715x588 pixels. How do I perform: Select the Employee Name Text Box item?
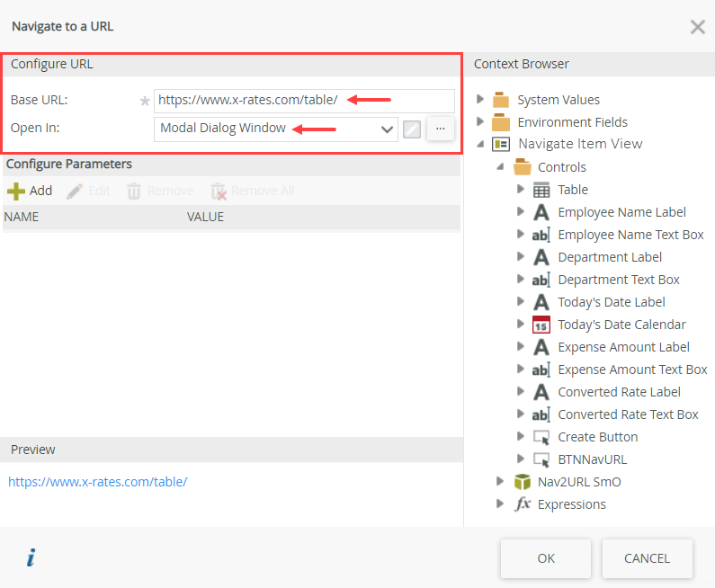click(x=630, y=235)
